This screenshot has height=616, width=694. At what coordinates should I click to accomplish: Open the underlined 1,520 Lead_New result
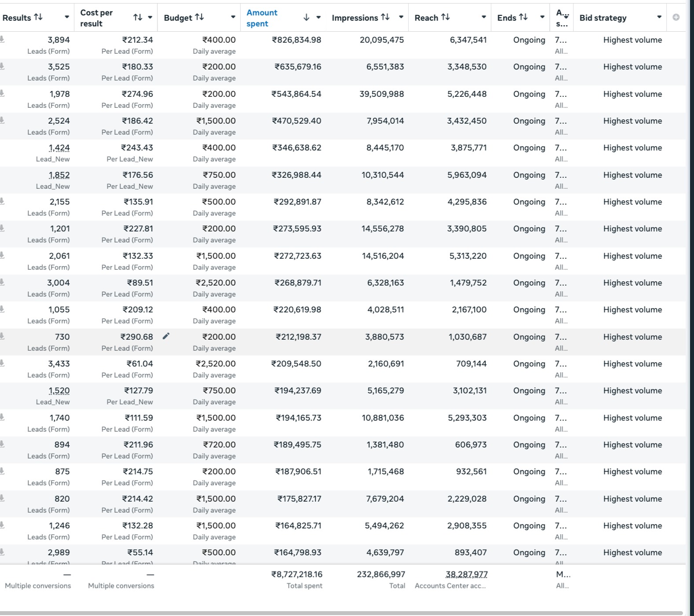point(59,391)
